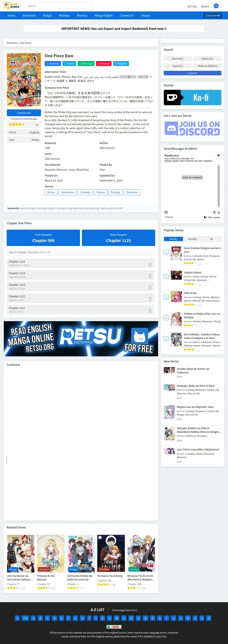Click the Search Chapter input field
Screen dimensions: 228x644
click(81, 252)
